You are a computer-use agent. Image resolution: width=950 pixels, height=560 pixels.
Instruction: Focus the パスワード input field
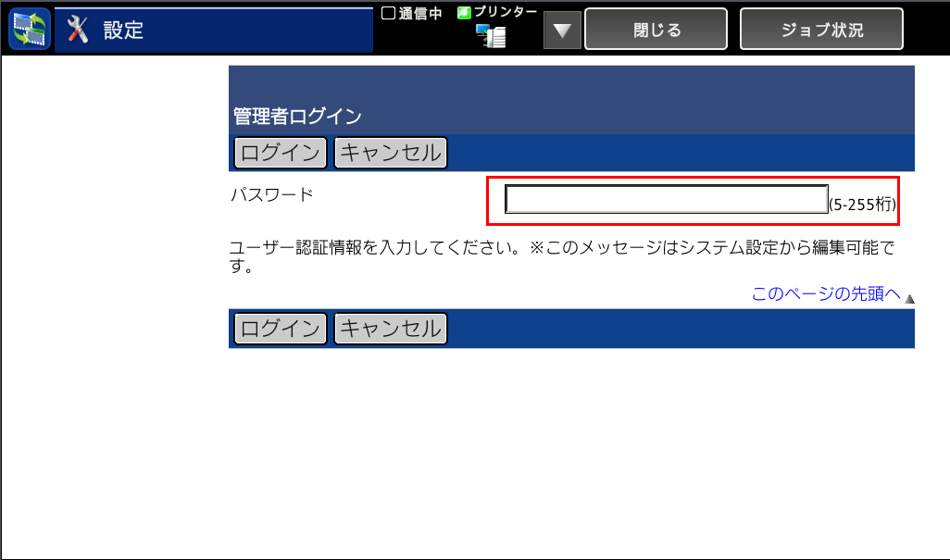click(666, 199)
